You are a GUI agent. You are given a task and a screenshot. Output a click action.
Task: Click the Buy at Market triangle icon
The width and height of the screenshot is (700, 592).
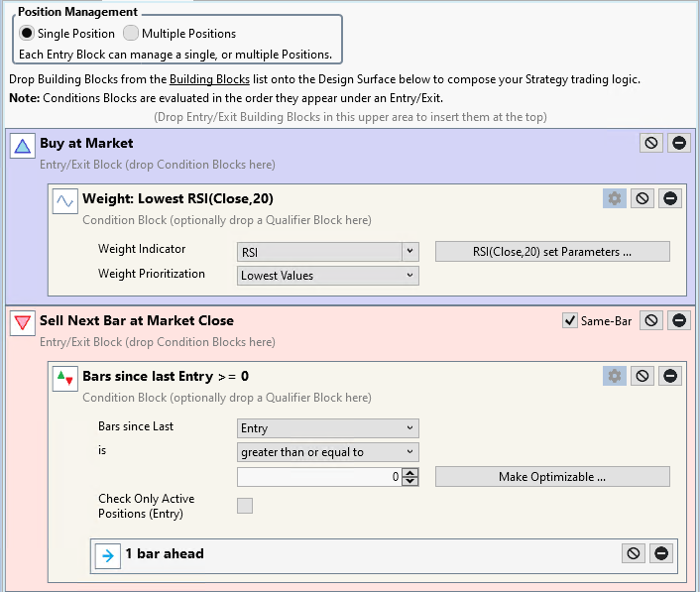point(23,147)
